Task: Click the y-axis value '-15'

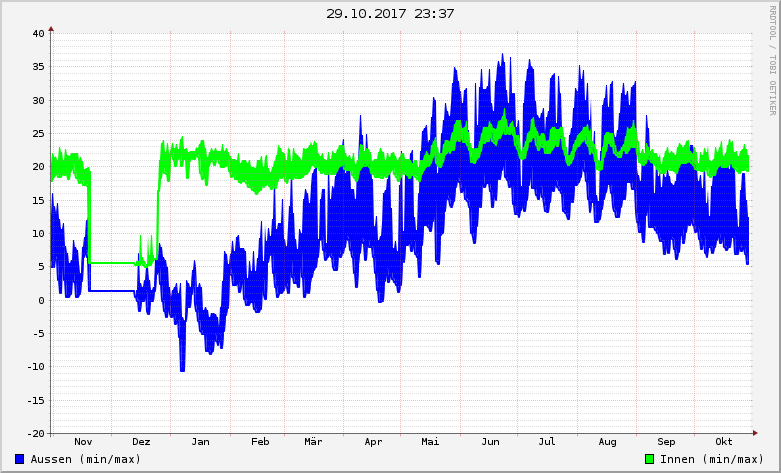Action: coord(36,400)
